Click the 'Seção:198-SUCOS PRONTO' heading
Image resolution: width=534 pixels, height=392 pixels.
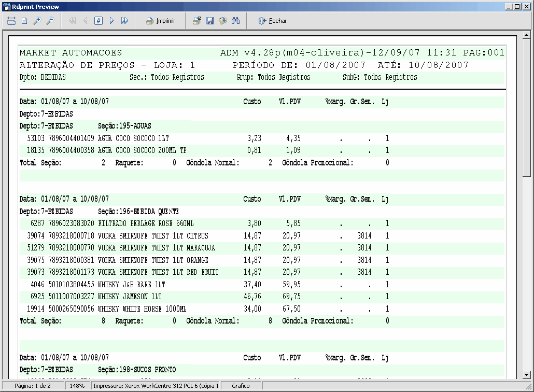[x=137, y=370]
